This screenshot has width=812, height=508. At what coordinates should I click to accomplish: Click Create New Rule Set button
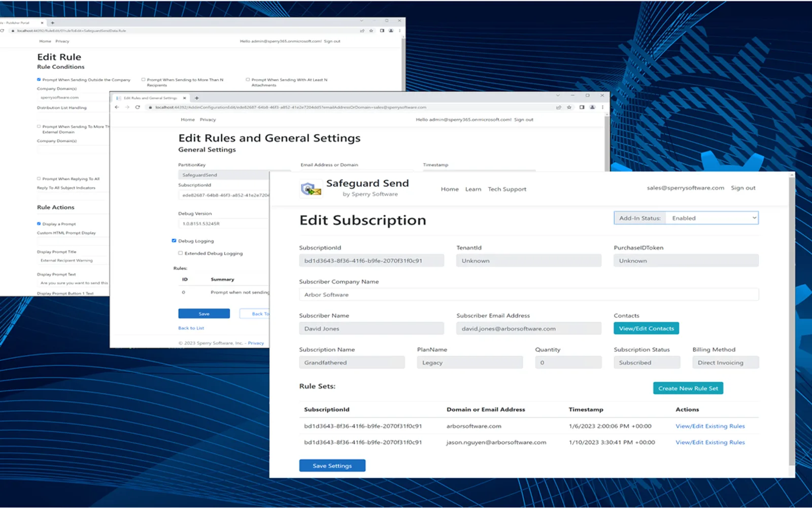[x=688, y=388]
